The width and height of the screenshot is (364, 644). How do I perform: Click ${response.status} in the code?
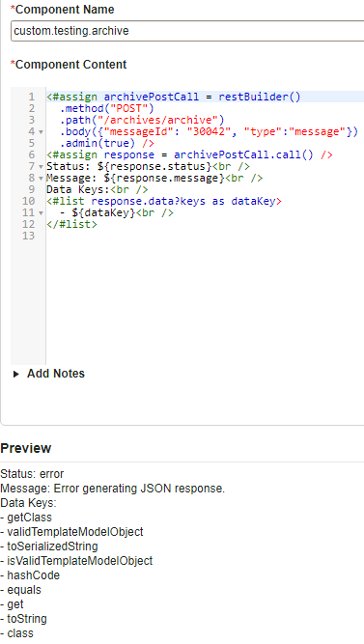click(x=154, y=166)
